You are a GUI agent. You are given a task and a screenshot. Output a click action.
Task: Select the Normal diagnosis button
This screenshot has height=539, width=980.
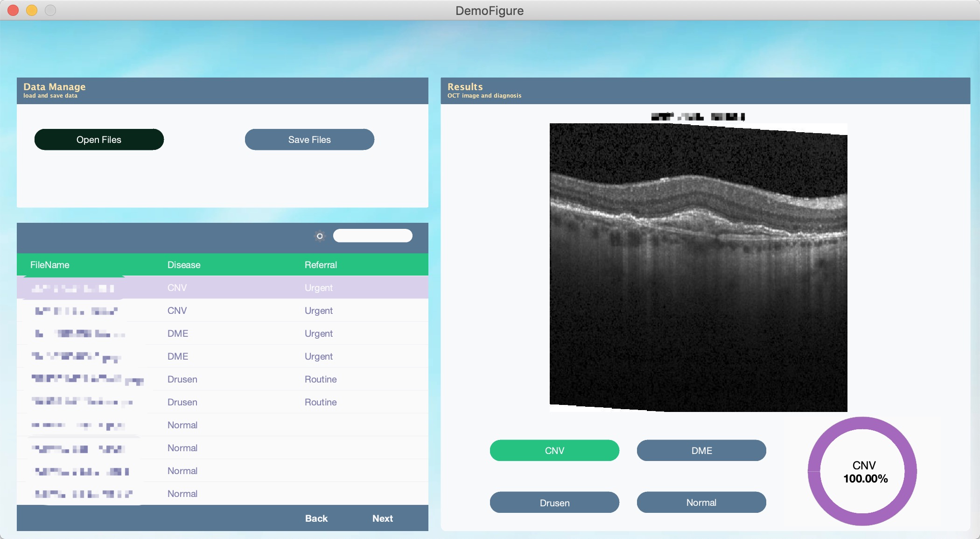tap(701, 503)
